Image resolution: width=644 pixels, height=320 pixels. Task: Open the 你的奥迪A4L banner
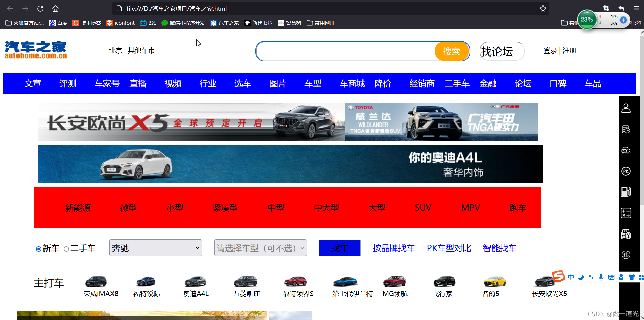[291, 164]
